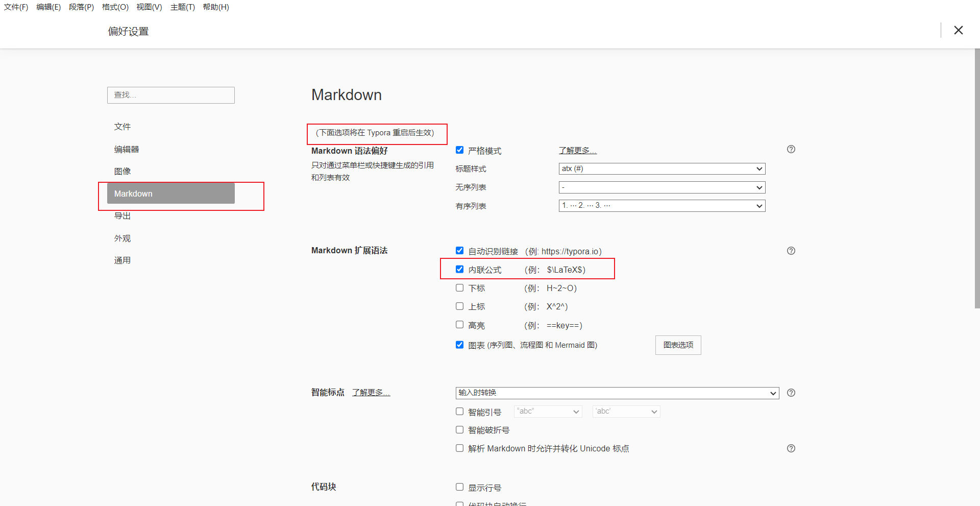Select 编辑器 preferences category
The width and height of the screenshot is (980, 506).
(171, 149)
